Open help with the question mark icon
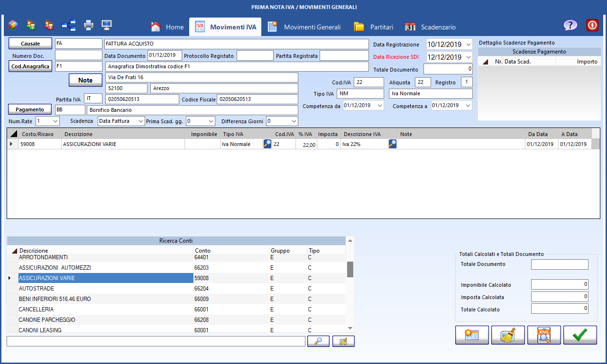 pos(570,26)
